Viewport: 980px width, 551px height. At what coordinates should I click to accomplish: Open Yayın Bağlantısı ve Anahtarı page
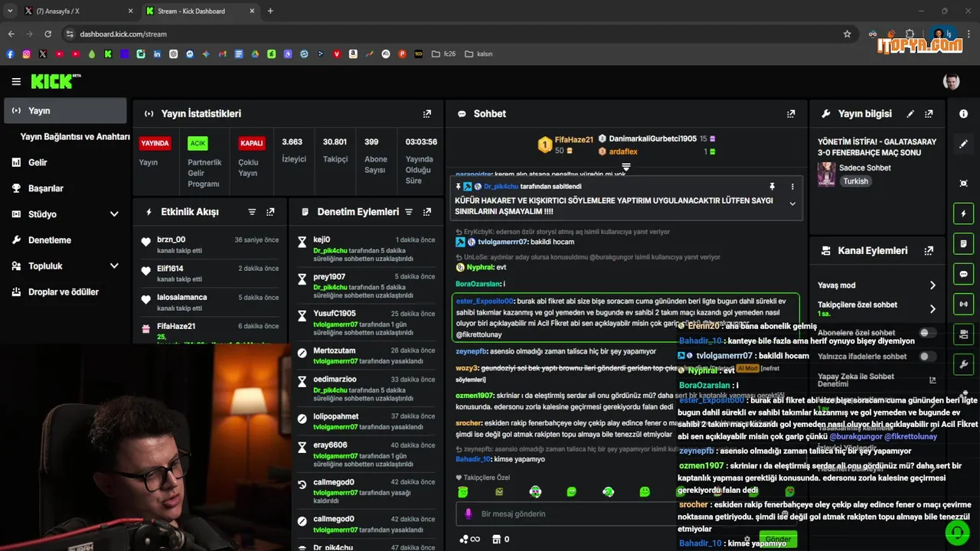(75, 136)
